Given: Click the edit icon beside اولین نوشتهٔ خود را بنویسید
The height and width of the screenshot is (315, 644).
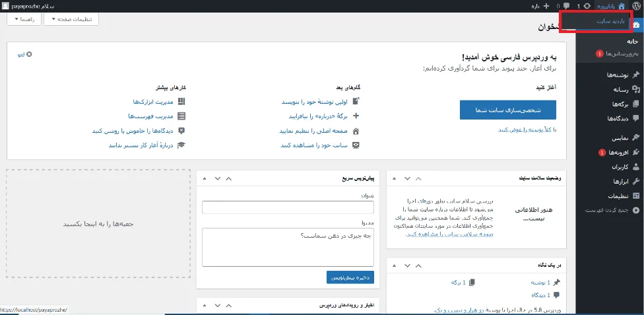Looking at the screenshot, I should (x=356, y=101).
